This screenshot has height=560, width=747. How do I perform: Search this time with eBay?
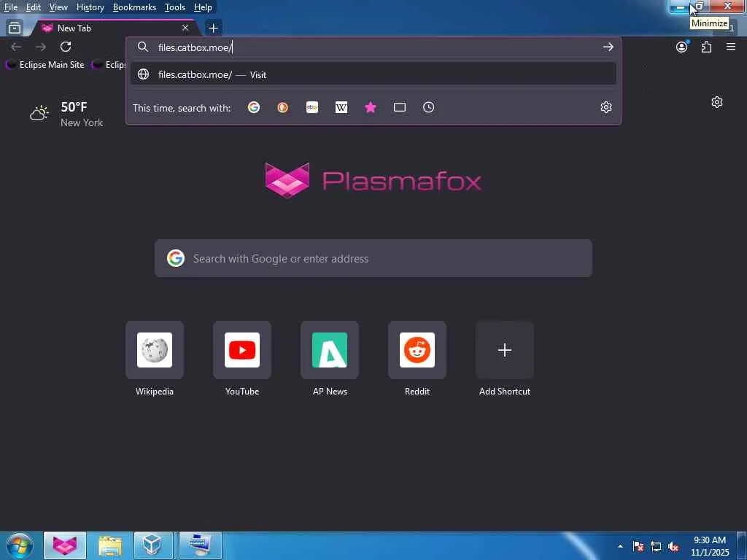click(x=312, y=108)
